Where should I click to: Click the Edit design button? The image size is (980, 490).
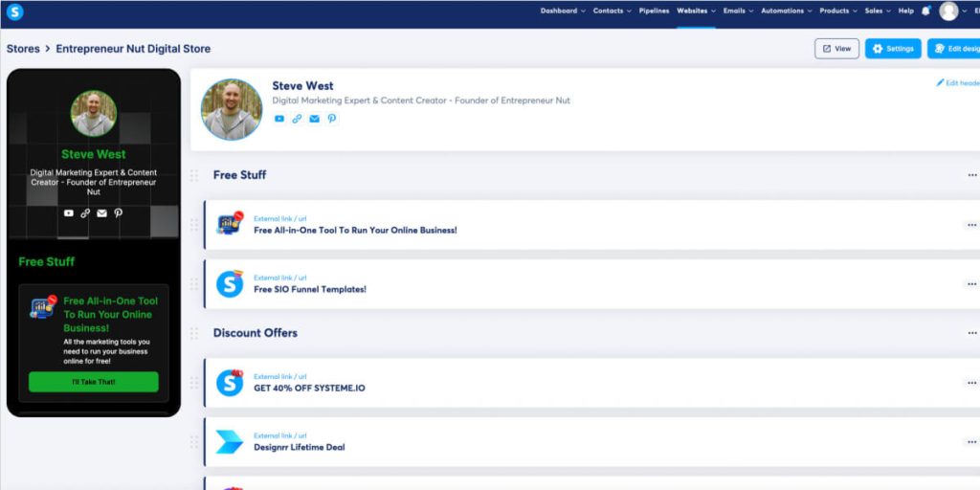[x=954, y=49]
